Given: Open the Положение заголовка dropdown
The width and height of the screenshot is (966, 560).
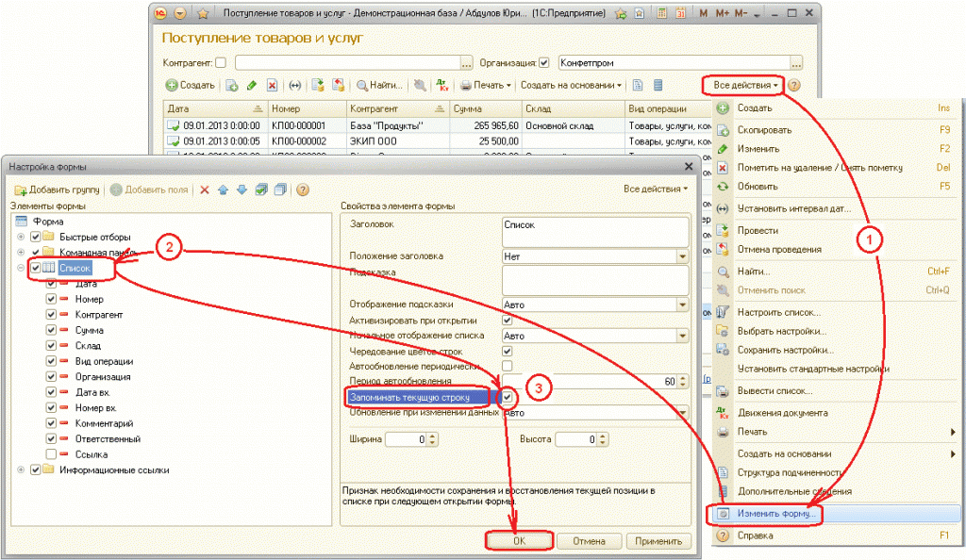Looking at the screenshot, I should (x=681, y=256).
